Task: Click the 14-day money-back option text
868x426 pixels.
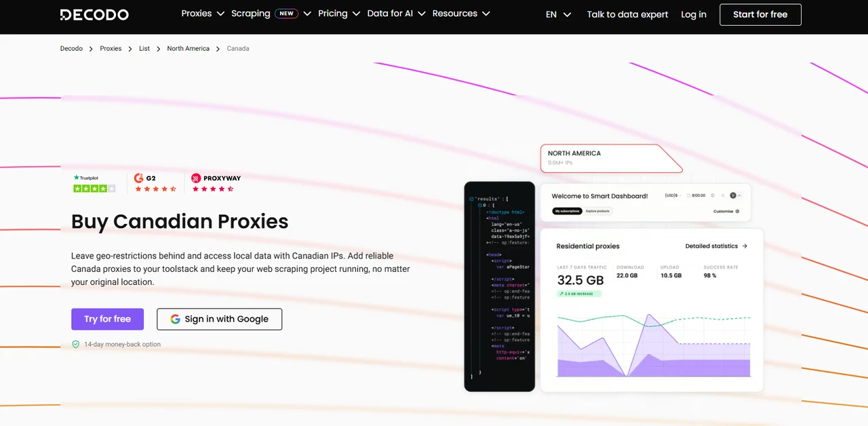Action: [122, 345]
